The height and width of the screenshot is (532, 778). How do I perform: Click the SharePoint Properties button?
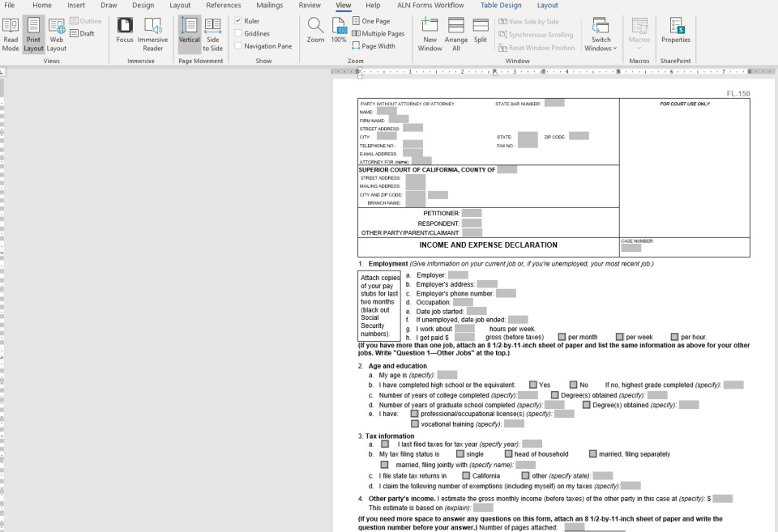click(677, 33)
